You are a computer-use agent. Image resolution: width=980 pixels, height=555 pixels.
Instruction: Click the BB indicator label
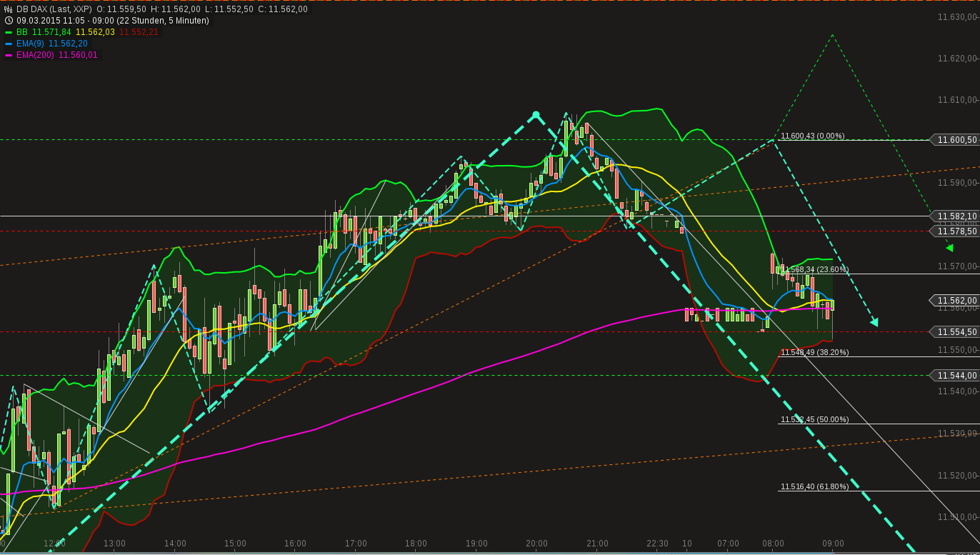[22, 32]
